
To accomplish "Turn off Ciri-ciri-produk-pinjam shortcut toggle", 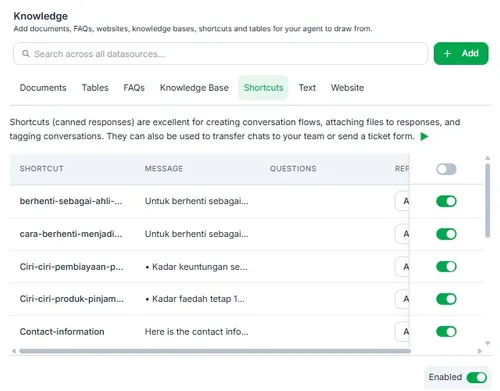I will tap(446, 299).
